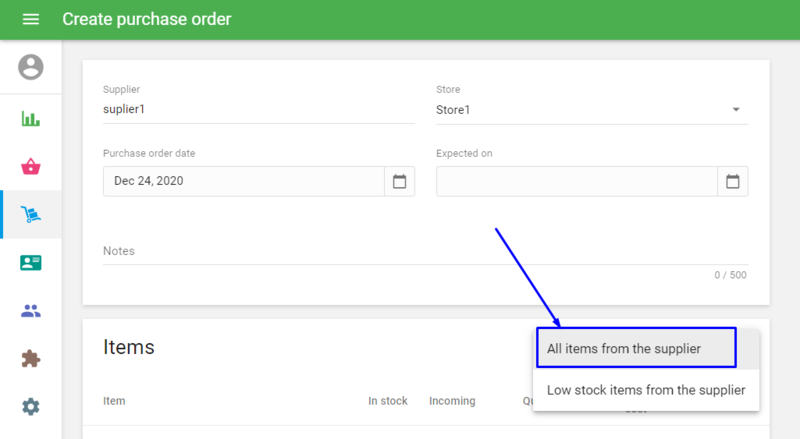800x439 pixels.
Task: Open the user account profile icon
Action: click(31, 68)
